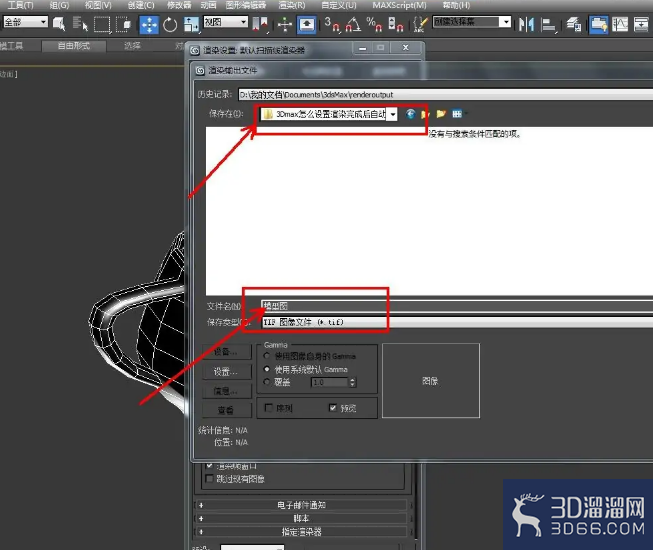
Task: Enable the 序列 checkbox
Action: coord(269,408)
